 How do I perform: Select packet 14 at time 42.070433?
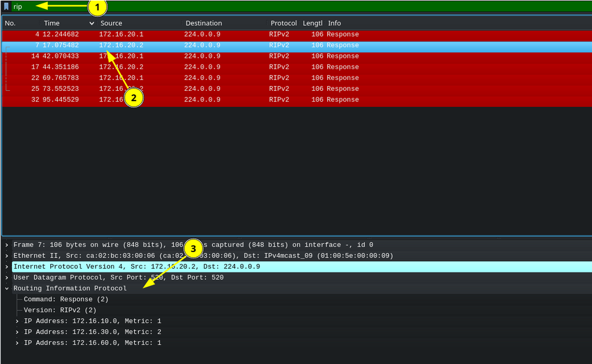coord(172,56)
